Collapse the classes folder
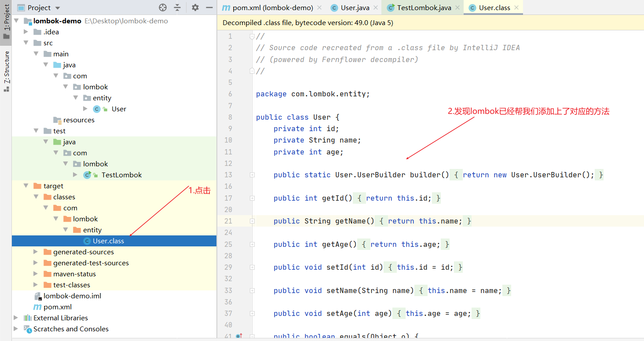The image size is (644, 341). (36, 197)
